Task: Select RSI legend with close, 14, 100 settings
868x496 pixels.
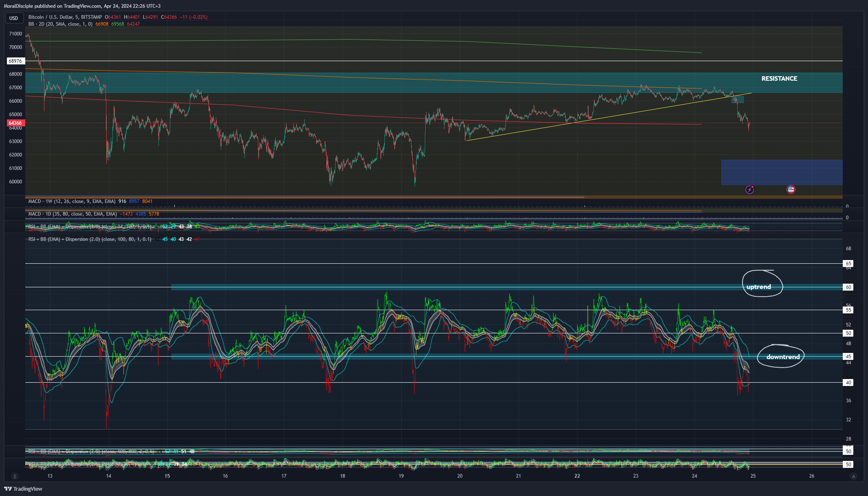Action: (90, 227)
